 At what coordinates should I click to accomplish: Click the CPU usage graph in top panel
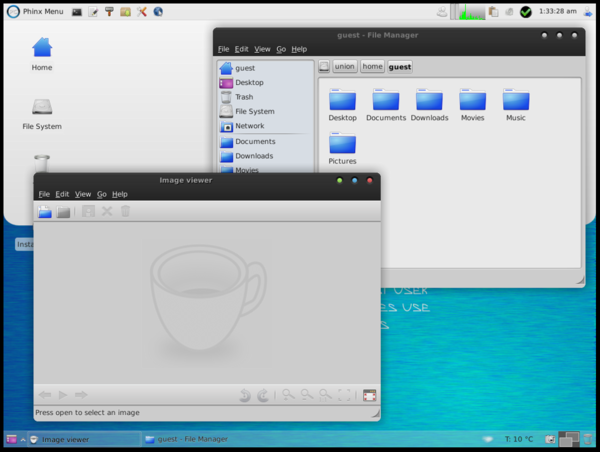point(472,11)
